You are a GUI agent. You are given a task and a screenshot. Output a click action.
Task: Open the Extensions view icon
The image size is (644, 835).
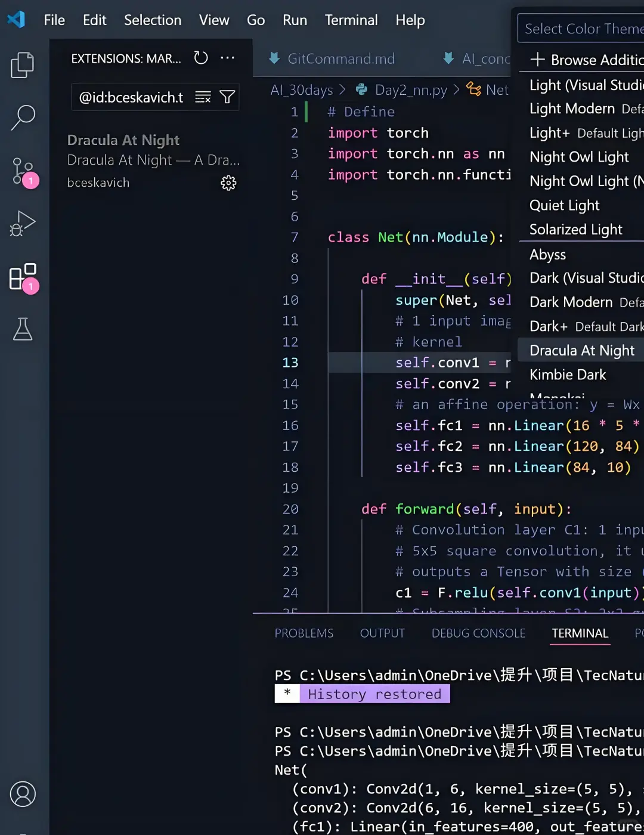point(24,277)
